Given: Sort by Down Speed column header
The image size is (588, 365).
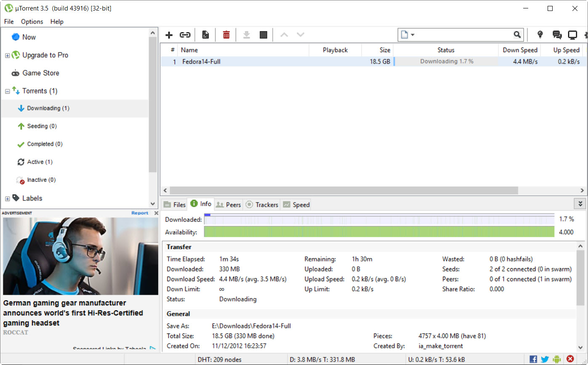Looking at the screenshot, I should (520, 50).
